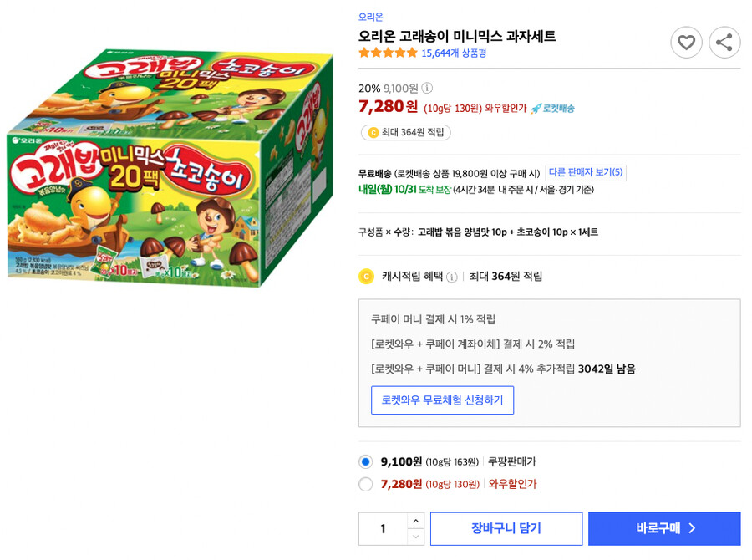Click the five-star rating stars
The image size is (752, 560).
pos(387,52)
